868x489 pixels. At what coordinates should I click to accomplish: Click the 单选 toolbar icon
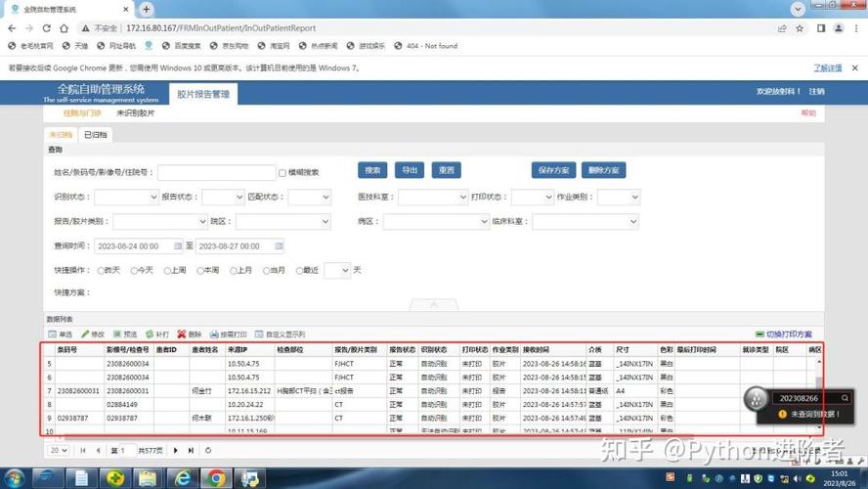(61, 334)
